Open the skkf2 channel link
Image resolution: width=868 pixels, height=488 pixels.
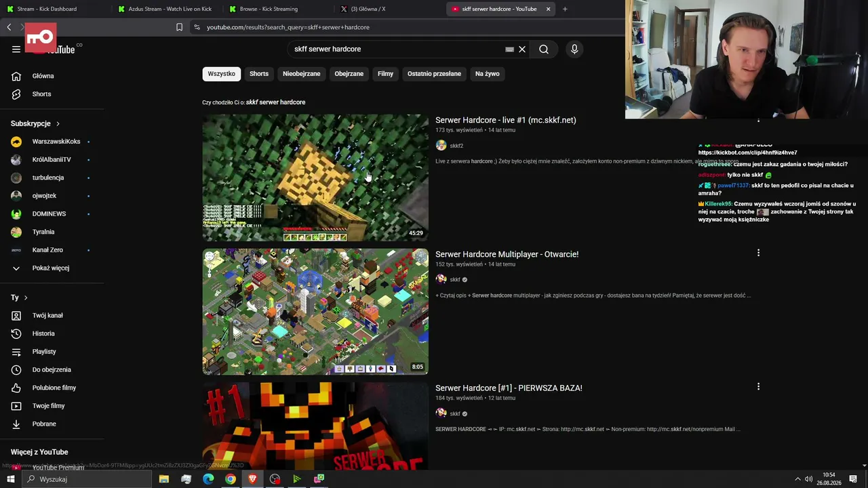[456, 146]
